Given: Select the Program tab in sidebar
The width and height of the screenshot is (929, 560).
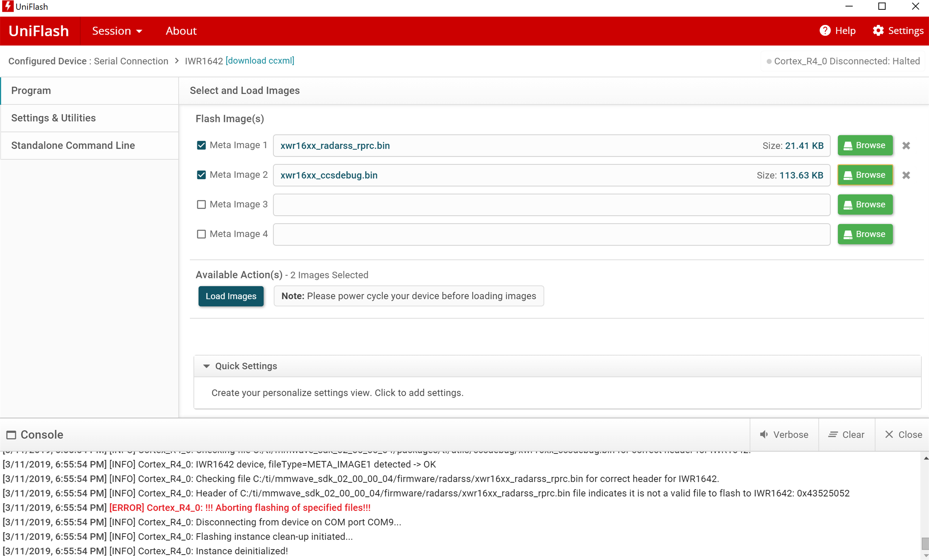Looking at the screenshot, I should pos(90,91).
